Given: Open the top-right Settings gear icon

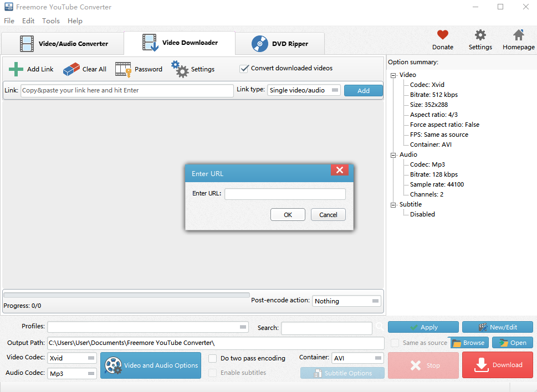Looking at the screenshot, I should (480, 35).
